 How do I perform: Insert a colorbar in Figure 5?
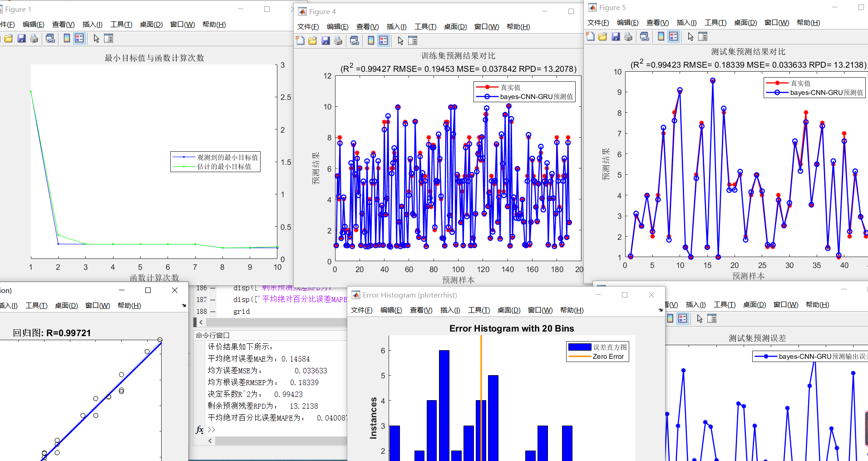coord(661,36)
